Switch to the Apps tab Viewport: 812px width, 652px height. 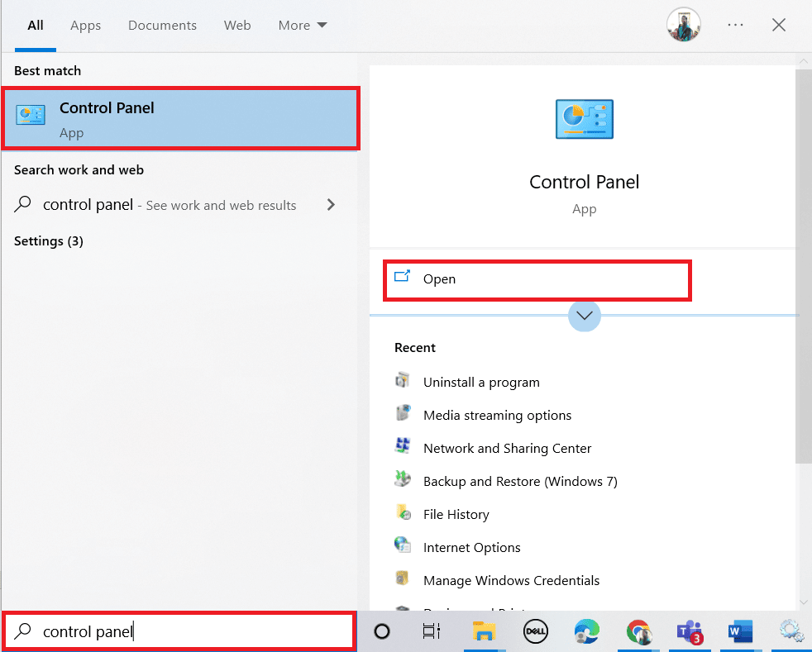[x=85, y=26]
